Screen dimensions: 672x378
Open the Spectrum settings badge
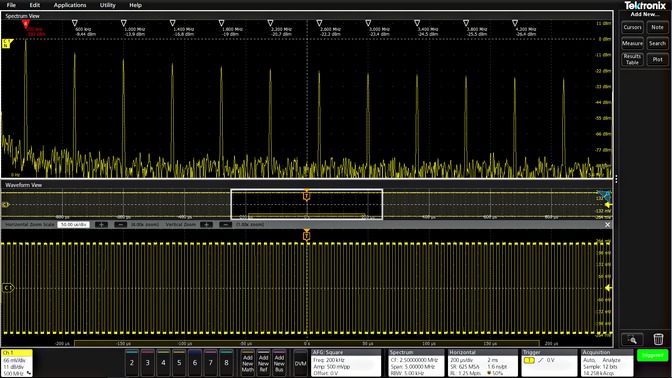point(416,363)
